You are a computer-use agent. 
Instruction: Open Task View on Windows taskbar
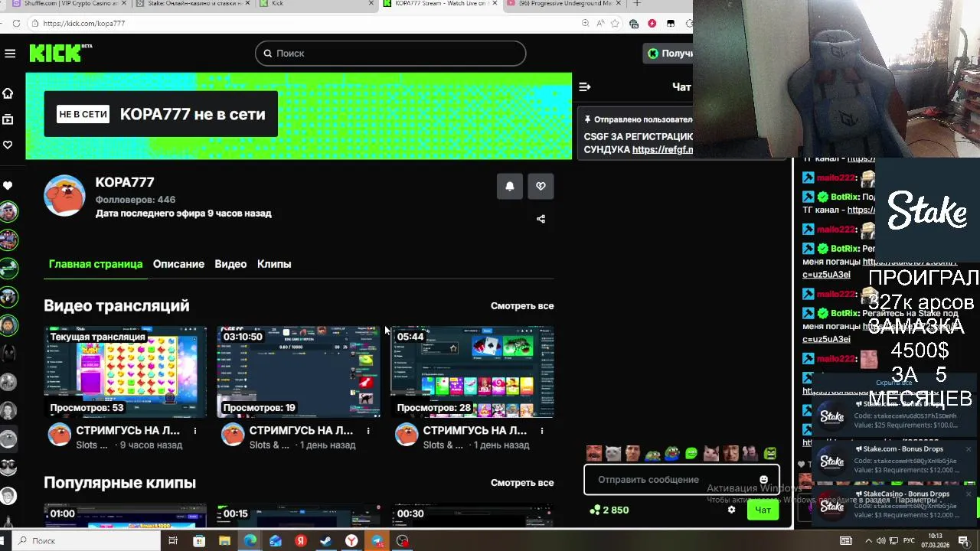[173, 541]
